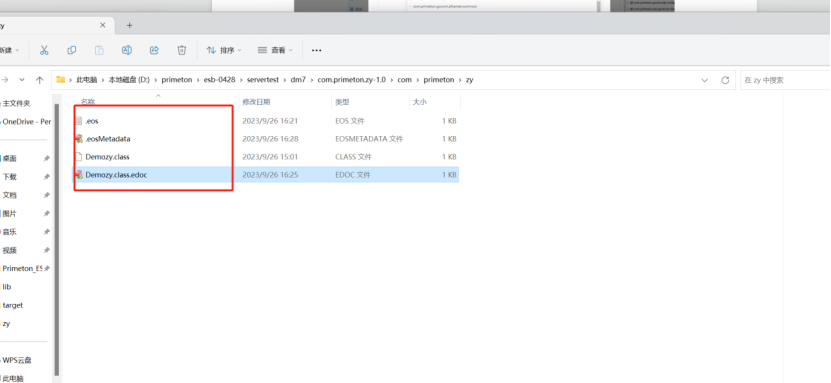Viewport: 831px width, 383px height.
Task: Click the Share icon in toolbar
Action: [154, 50]
